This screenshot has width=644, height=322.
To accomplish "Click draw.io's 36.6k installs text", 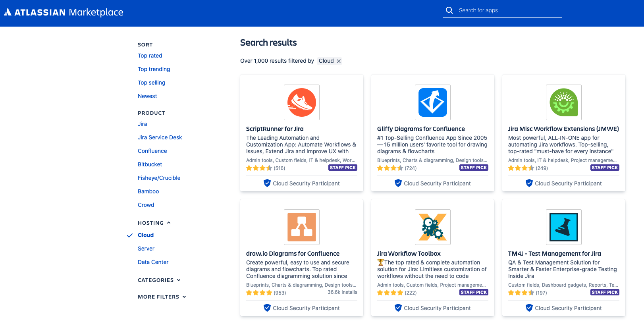I will point(342,292).
